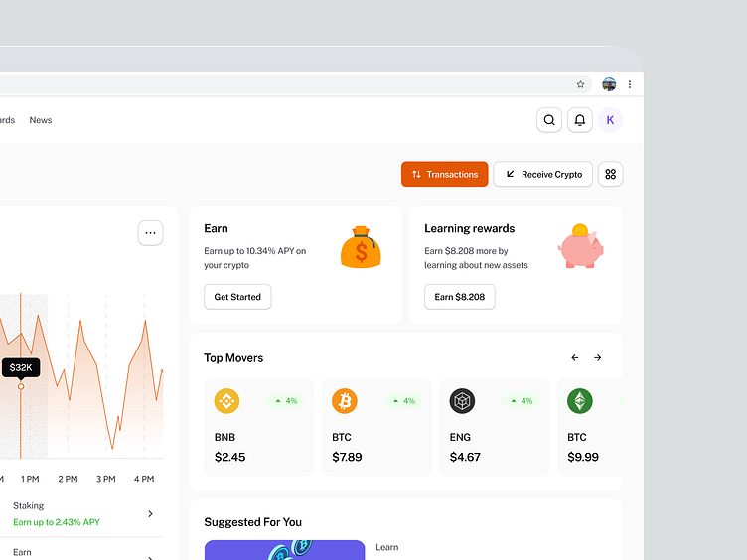Click the piggy bank illustration
This screenshot has width=747, height=560.
(x=581, y=246)
